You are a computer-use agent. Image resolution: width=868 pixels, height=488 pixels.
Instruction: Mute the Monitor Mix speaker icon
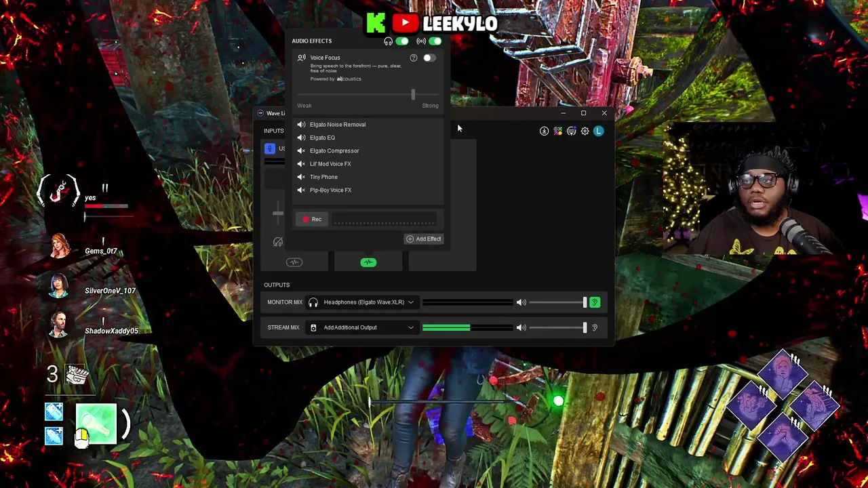pos(521,302)
